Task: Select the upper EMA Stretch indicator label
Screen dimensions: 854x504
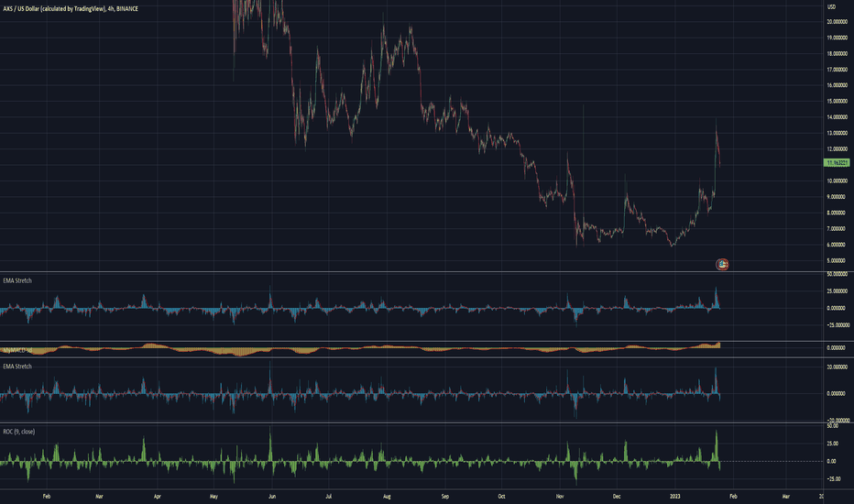Action: pos(17,280)
